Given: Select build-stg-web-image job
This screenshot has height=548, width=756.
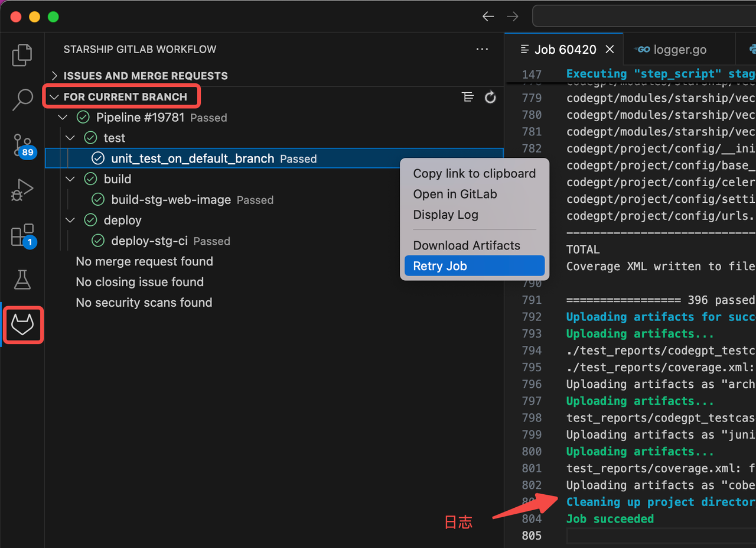Looking at the screenshot, I should pos(171,200).
